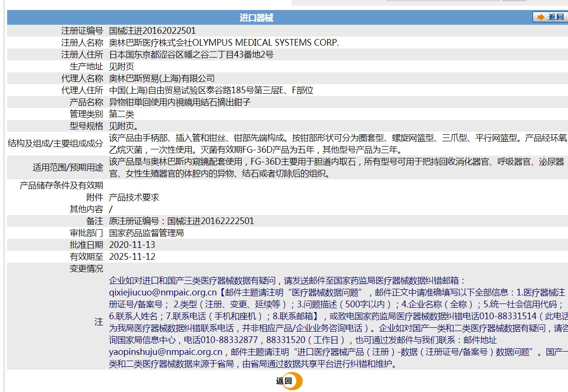Click expiry date 2025-11-12

click(132, 257)
